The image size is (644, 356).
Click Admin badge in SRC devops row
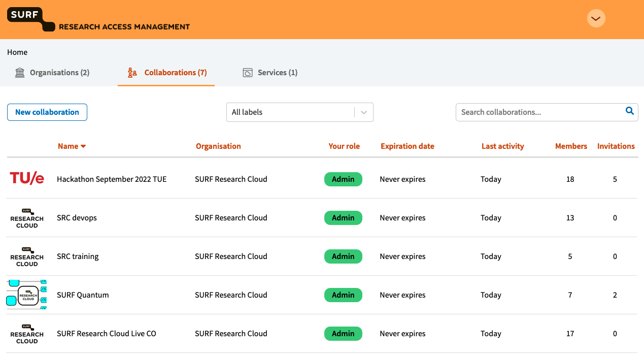point(343,218)
